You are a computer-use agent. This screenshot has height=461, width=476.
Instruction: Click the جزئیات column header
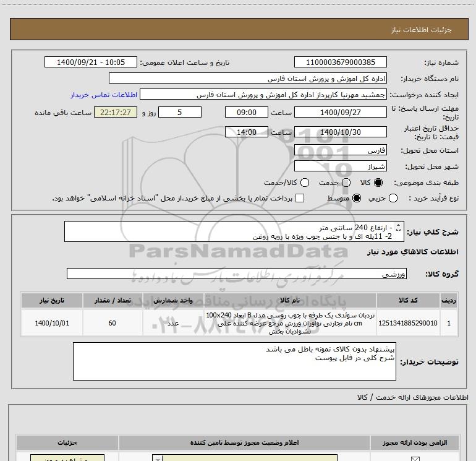(x=67, y=442)
